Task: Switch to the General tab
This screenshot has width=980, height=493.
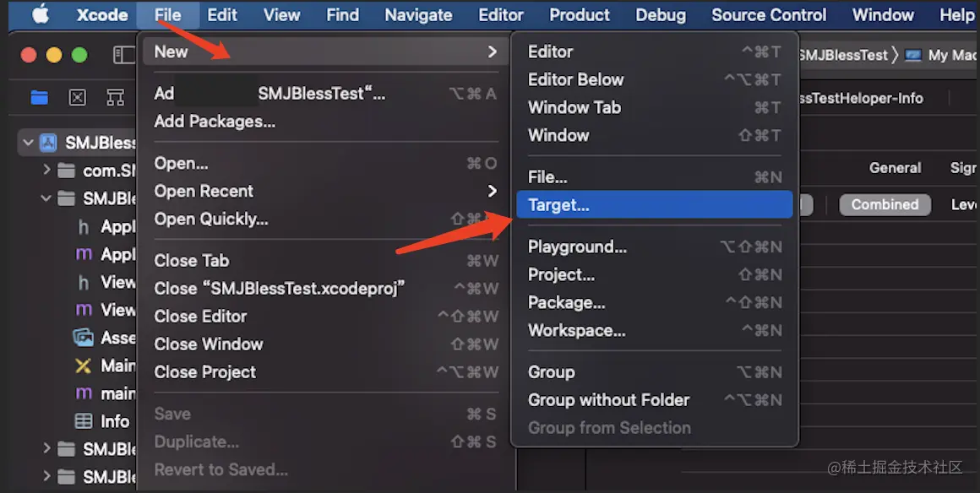Action: [x=895, y=167]
